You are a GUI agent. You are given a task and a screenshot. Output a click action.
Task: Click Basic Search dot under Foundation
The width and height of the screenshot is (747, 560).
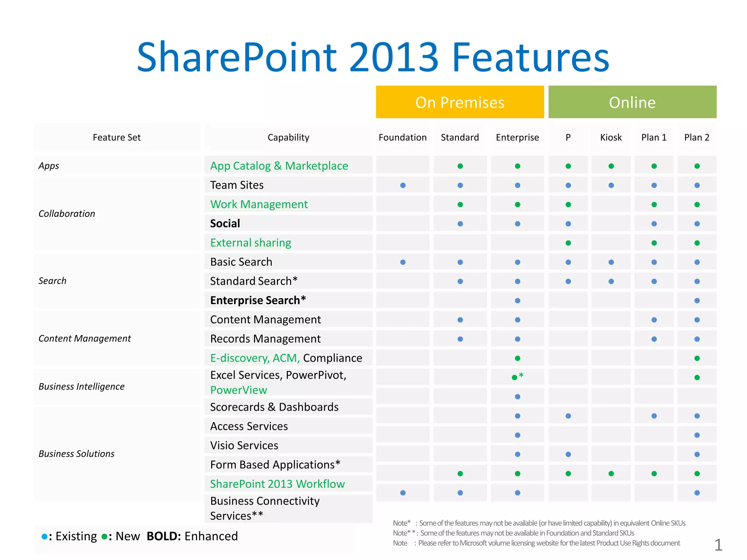(403, 262)
